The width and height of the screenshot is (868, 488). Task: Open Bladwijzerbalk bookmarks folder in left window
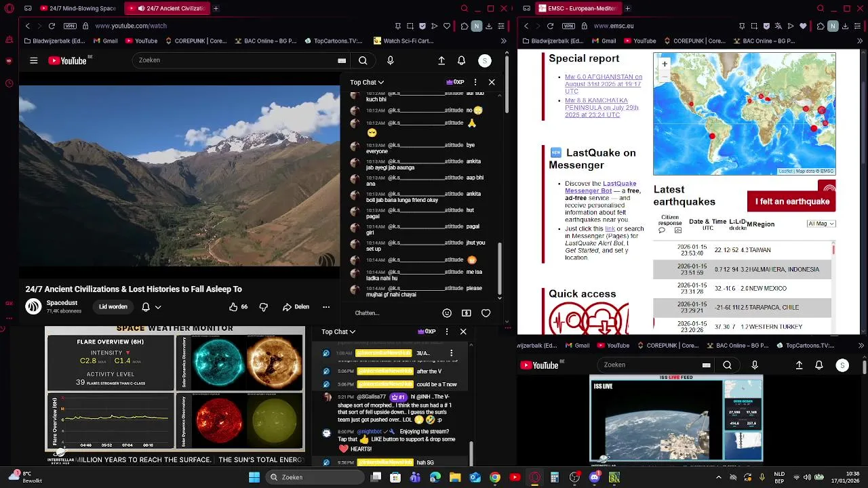tap(56, 41)
